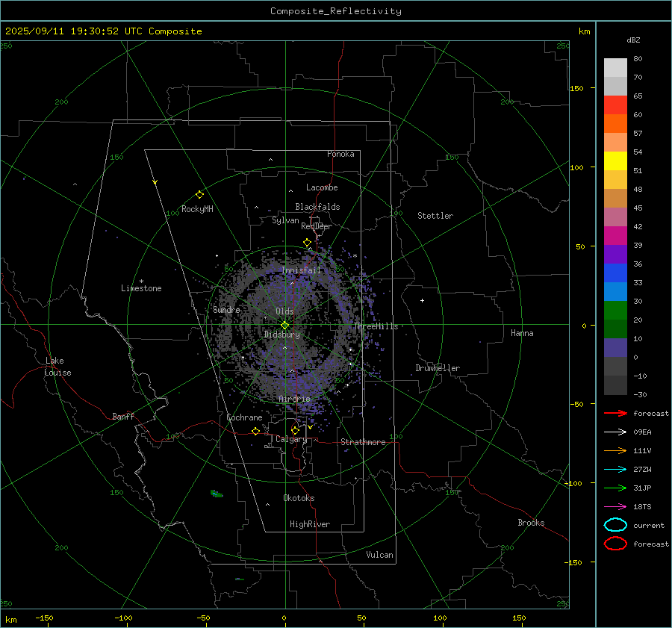Click the Limestone map label
Screen dimensions: 672x628
[141, 288]
